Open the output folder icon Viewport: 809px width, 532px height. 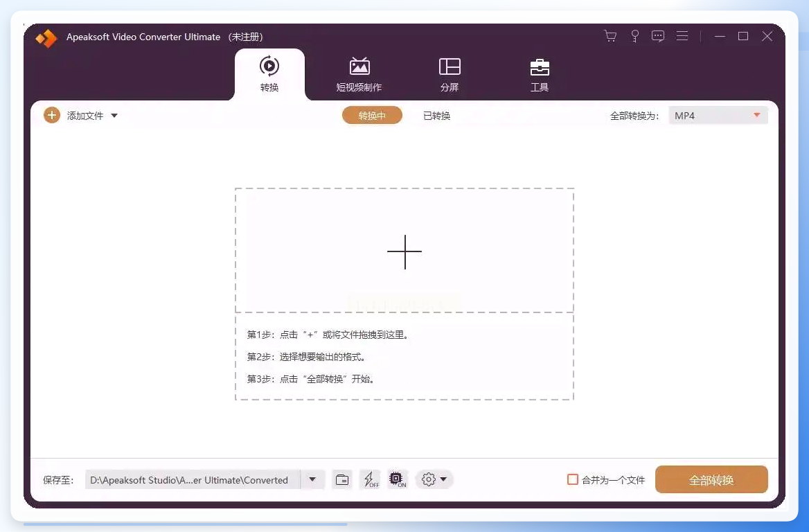click(x=342, y=480)
